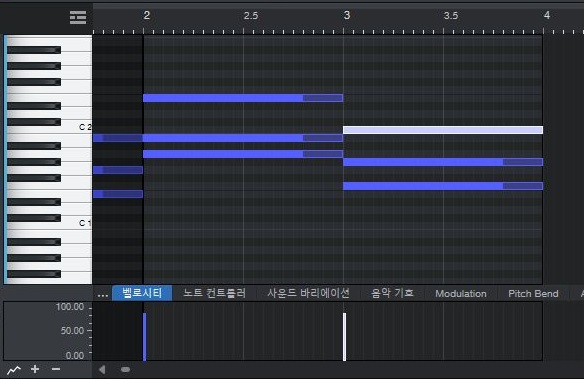The height and width of the screenshot is (379, 584).
Task: Click the automation curve icon at bottom left
Action: (x=14, y=370)
